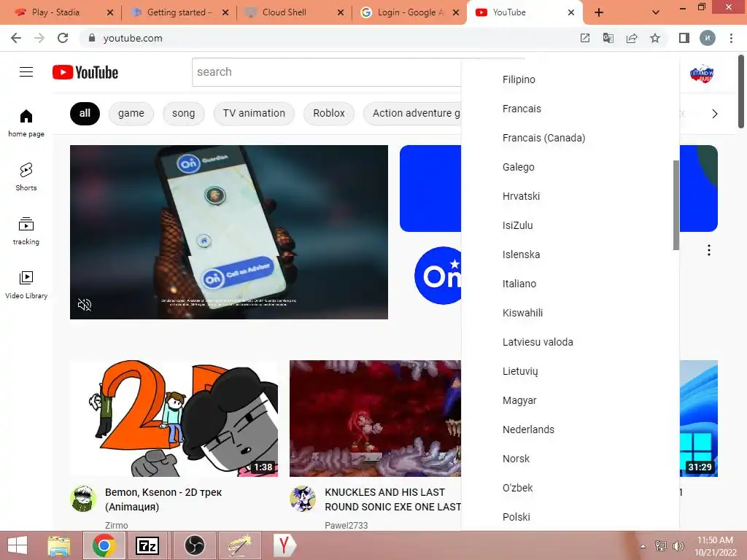This screenshot has width=747, height=560.
Task: Click the Chrome forward arrow
Action: [39, 38]
